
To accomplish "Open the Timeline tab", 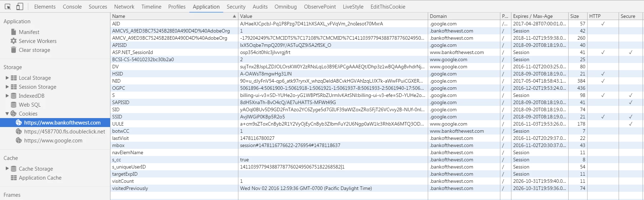I will [x=151, y=6].
